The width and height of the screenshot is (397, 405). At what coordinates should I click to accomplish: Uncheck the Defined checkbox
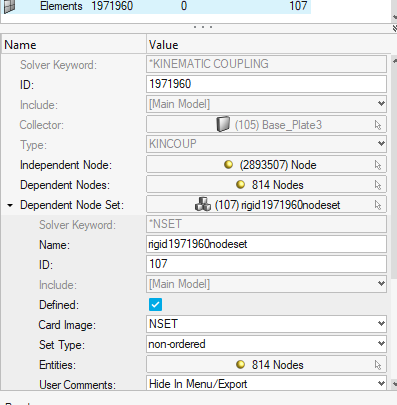[155, 304]
